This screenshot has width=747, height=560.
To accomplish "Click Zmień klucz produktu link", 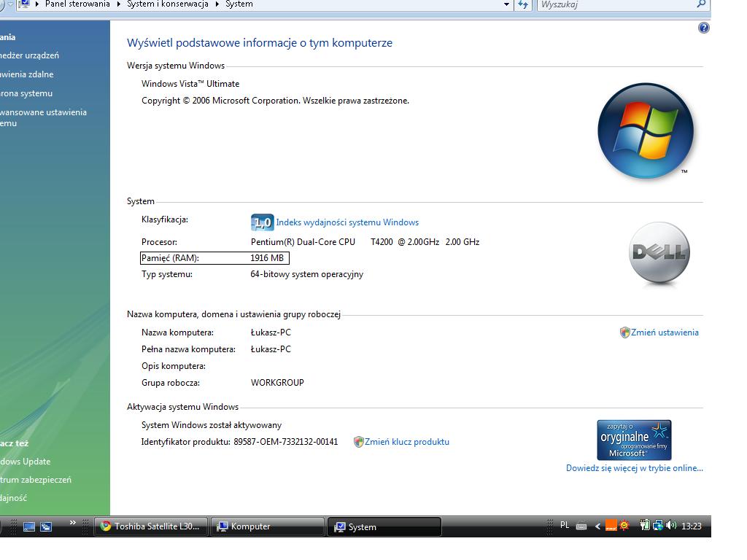I will click(407, 442).
